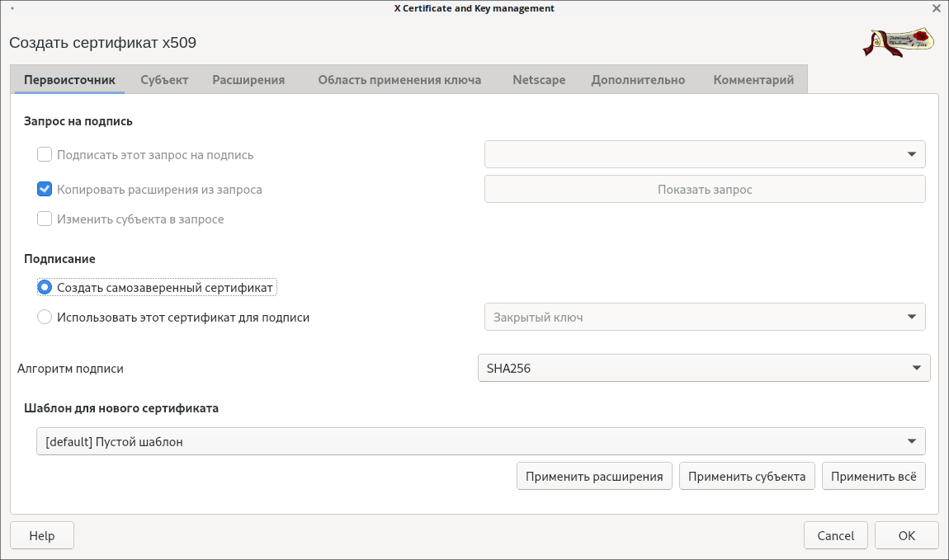Open the 'Комментарий' tab
Screen dimensions: 949x560
pos(753,80)
